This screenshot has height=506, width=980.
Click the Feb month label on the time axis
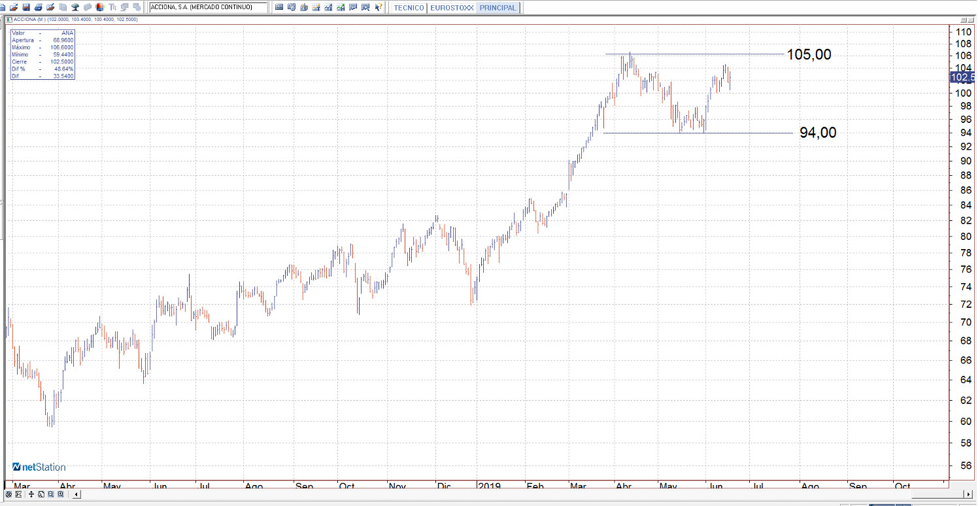[535, 486]
